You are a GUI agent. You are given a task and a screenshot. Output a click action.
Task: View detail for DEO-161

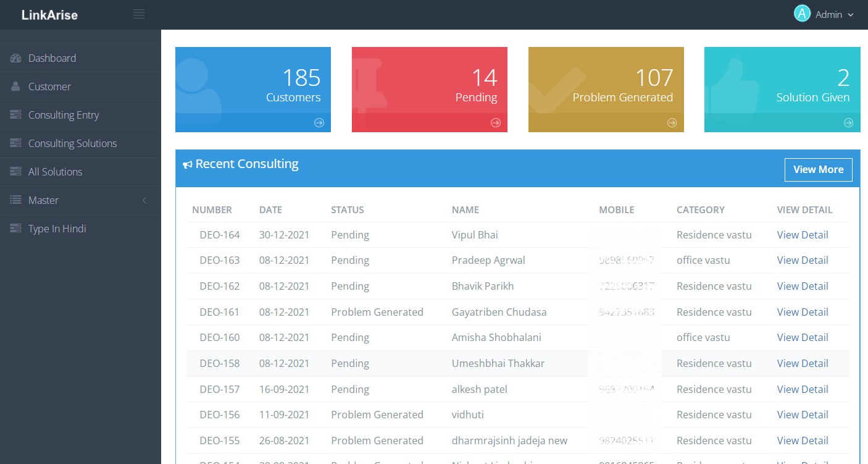coord(803,312)
